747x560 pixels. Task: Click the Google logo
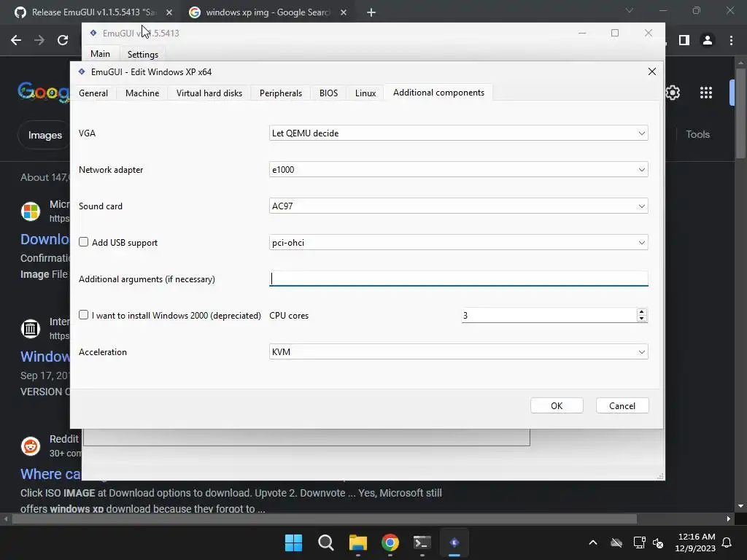[x=44, y=91]
